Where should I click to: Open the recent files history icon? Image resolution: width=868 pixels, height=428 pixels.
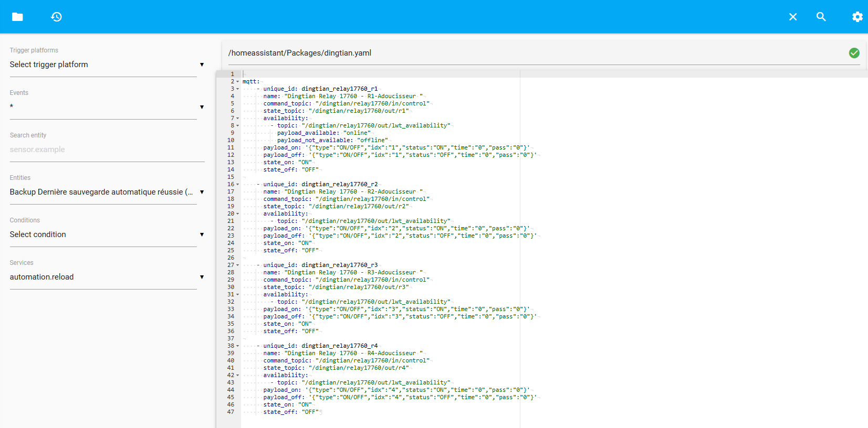click(x=56, y=17)
